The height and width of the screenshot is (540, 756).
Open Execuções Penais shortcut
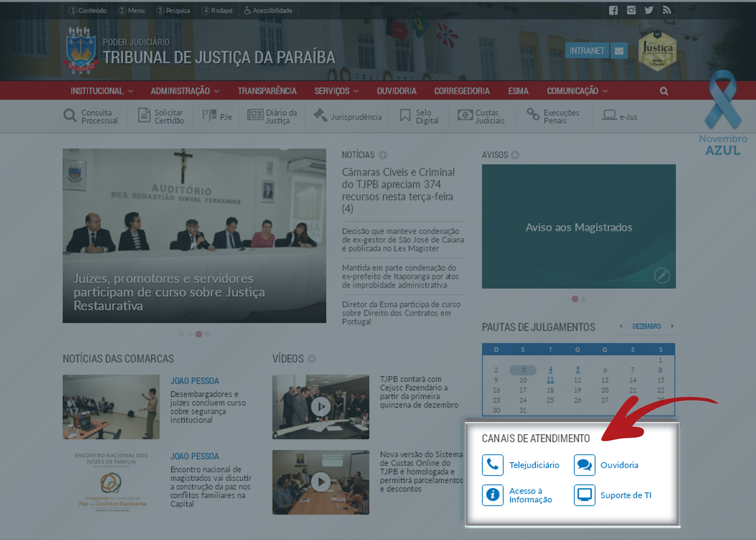click(x=553, y=116)
